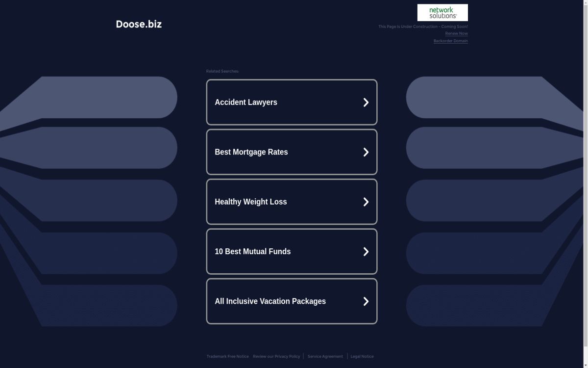The height and width of the screenshot is (368, 588).
Task: Open the Legal Notice footer link
Action: click(x=362, y=357)
